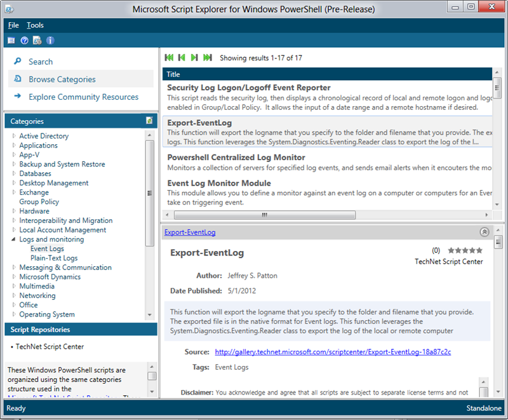508x420 pixels.
Task: Open the File menu
Action: (13, 25)
